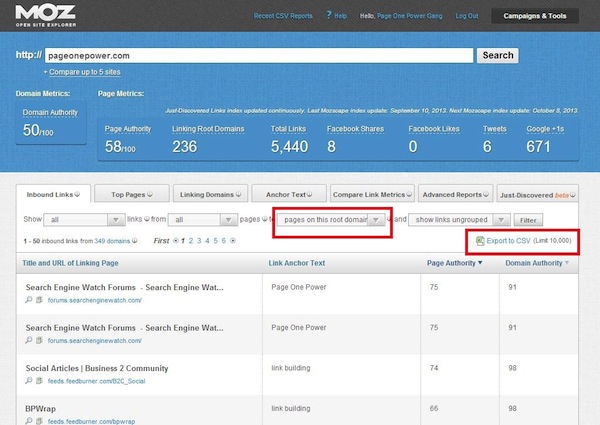Click info icon next to 'links' label
The width and height of the screenshot is (600, 425).
pyautogui.click(x=147, y=219)
